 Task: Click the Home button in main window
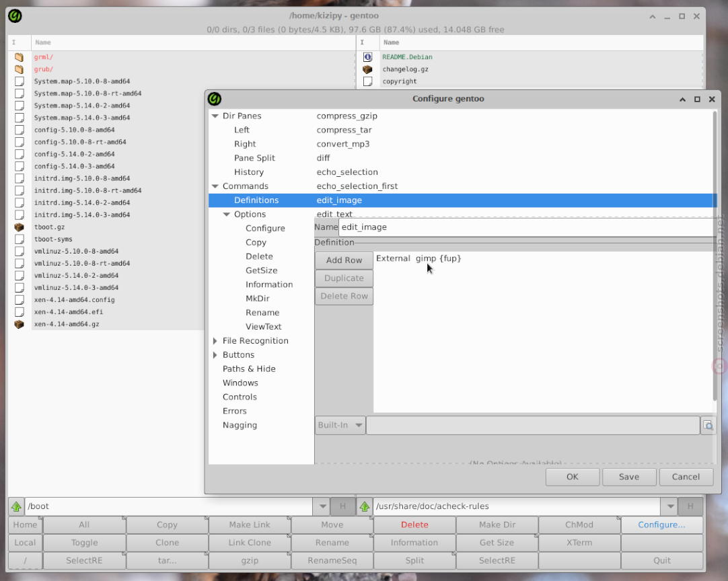(25, 525)
